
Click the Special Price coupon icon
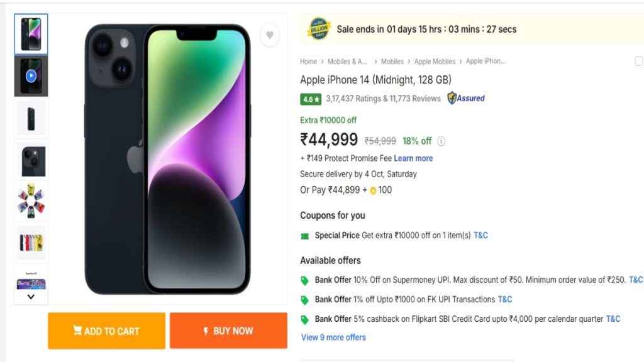[x=305, y=236]
